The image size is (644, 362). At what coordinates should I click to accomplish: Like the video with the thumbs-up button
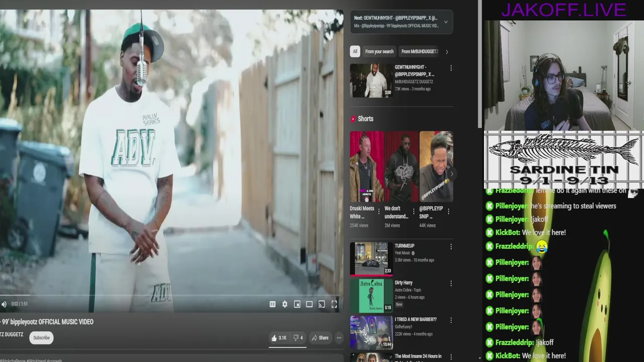(279, 338)
